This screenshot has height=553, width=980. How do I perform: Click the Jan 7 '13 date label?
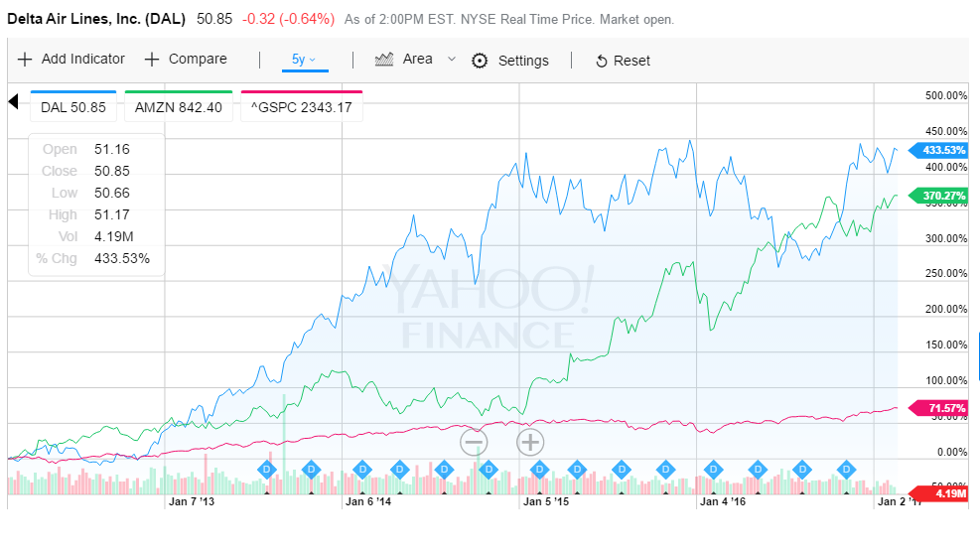click(192, 501)
